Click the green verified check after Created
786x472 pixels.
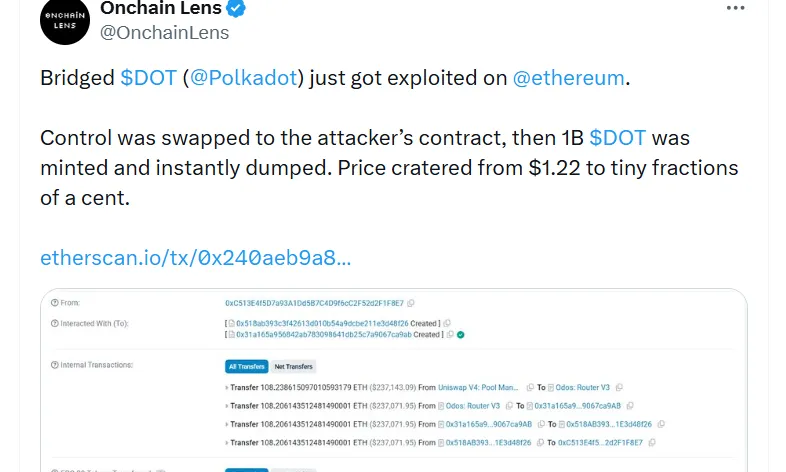(460, 334)
